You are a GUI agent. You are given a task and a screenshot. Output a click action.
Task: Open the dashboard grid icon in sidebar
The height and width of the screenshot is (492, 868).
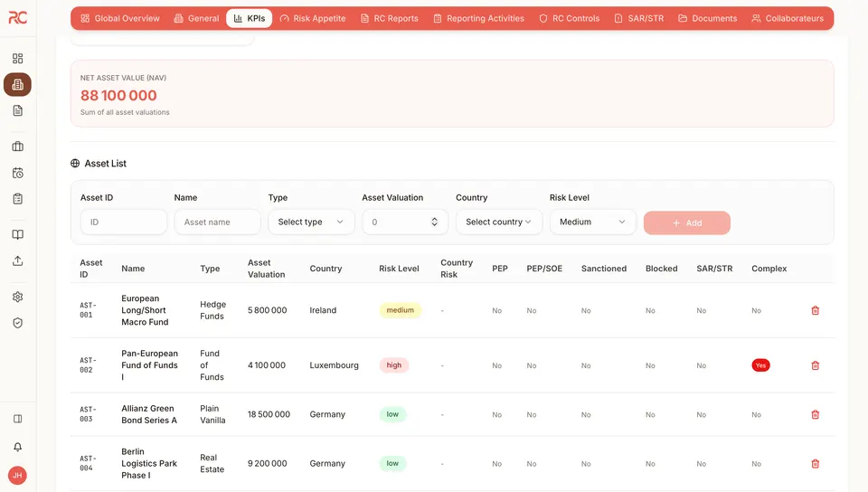[x=18, y=59]
